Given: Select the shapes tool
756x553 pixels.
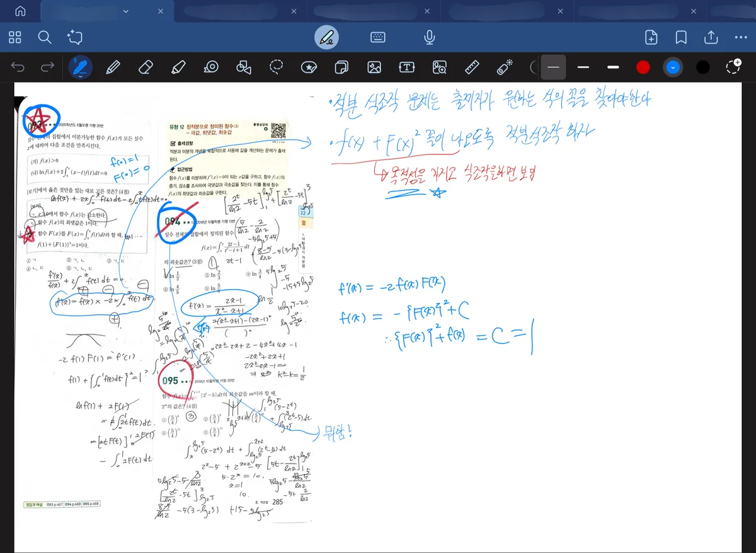Looking at the screenshot, I should click(x=244, y=67).
